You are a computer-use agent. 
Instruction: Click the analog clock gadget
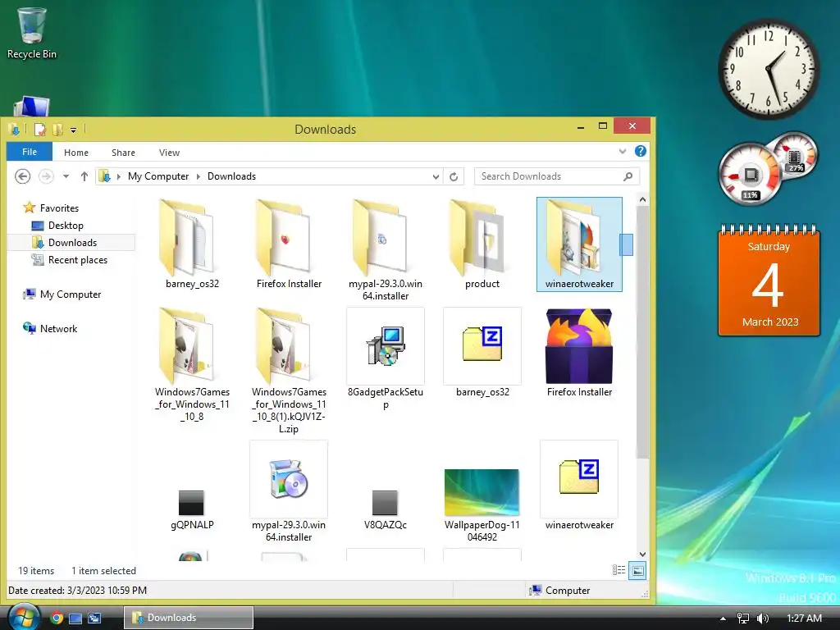(x=768, y=68)
